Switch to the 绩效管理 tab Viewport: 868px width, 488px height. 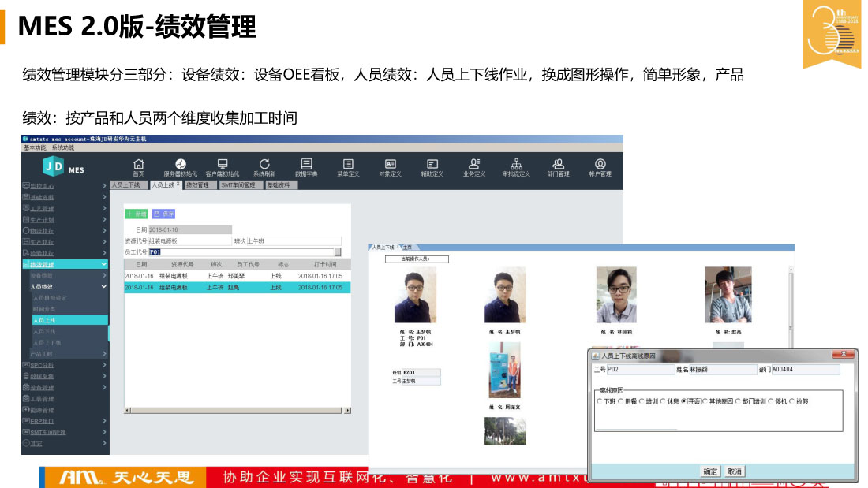point(197,185)
